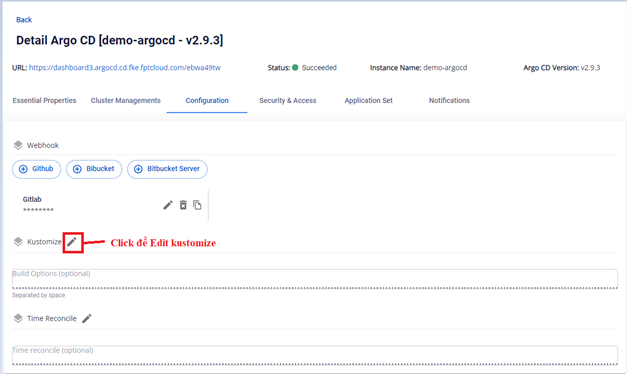
Task: Copy the Gitlab webhook secret
Action: point(197,205)
